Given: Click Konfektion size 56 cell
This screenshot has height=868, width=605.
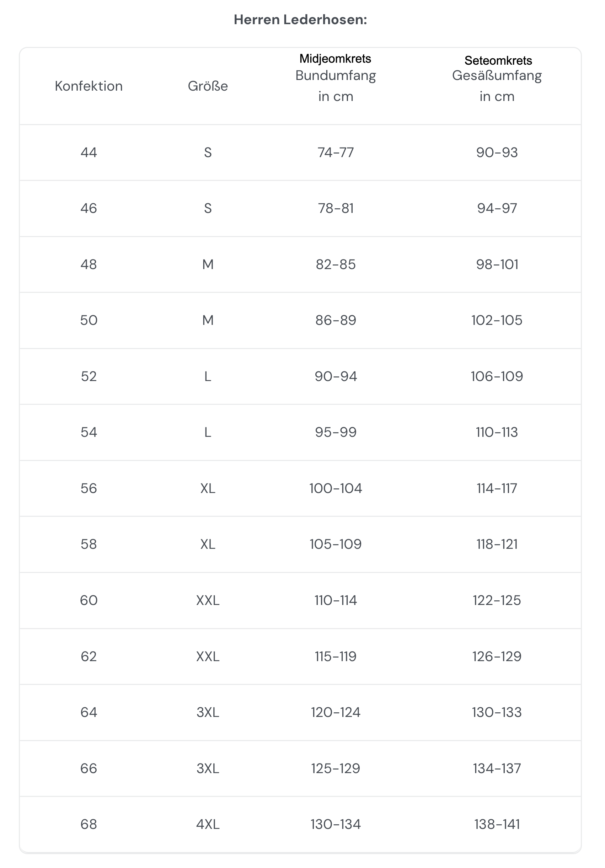Looking at the screenshot, I should coord(89,488).
